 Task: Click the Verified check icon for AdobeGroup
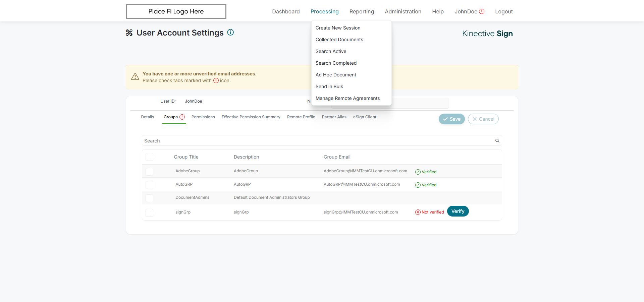click(418, 172)
